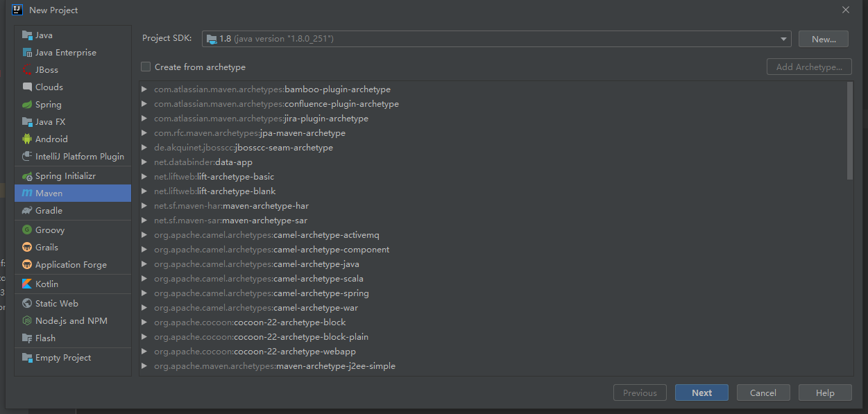
Task: Click the IntelliJ Platform Plugin icon
Action: 27,157
